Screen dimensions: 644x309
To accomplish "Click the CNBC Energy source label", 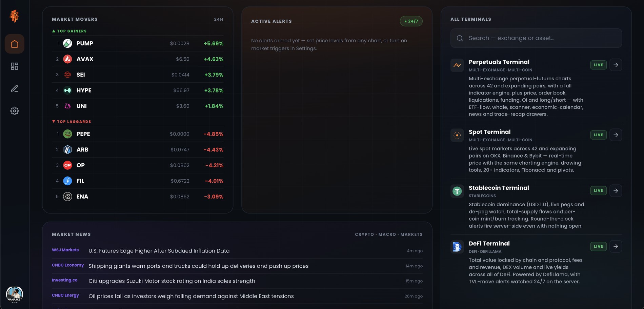I will (65, 295).
